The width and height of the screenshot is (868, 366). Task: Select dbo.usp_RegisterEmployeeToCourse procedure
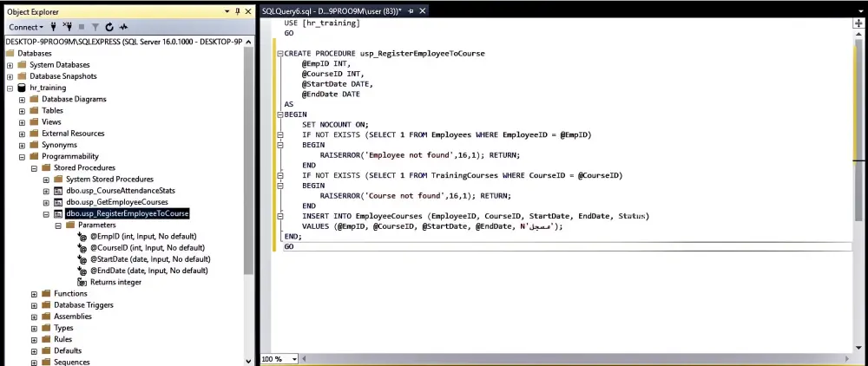click(128, 213)
